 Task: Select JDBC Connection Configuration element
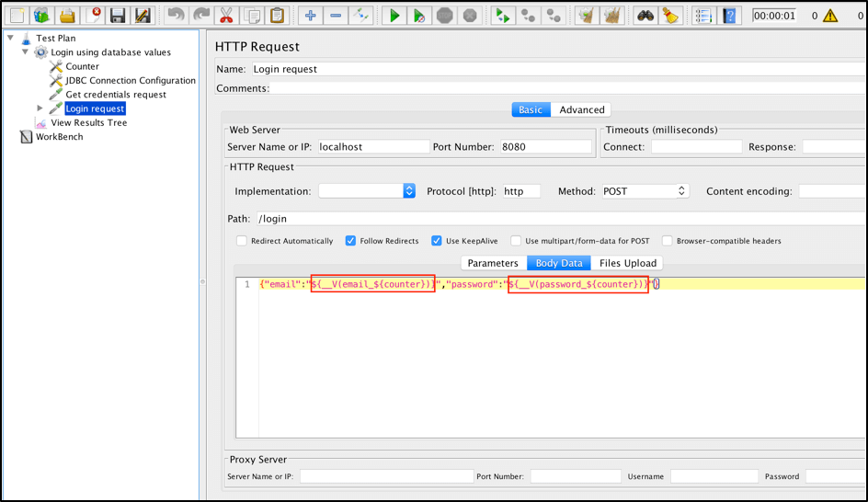point(130,80)
